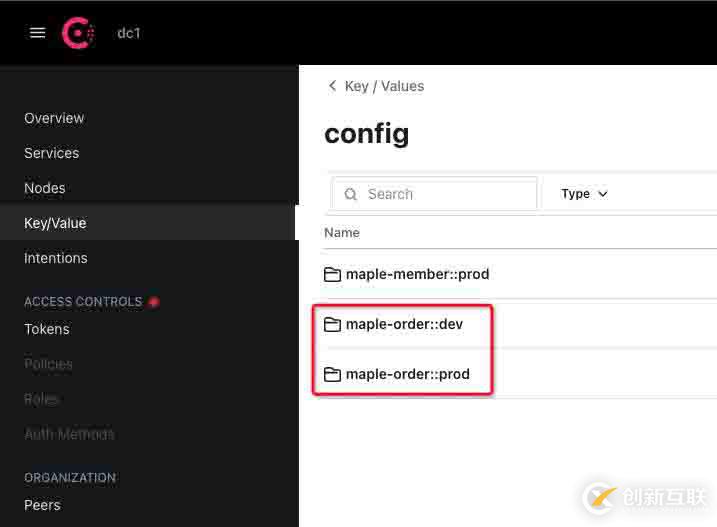Click the folder icon for maple-order::prod
Image resolution: width=717 pixels, height=527 pixels.
pyautogui.click(x=332, y=374)
